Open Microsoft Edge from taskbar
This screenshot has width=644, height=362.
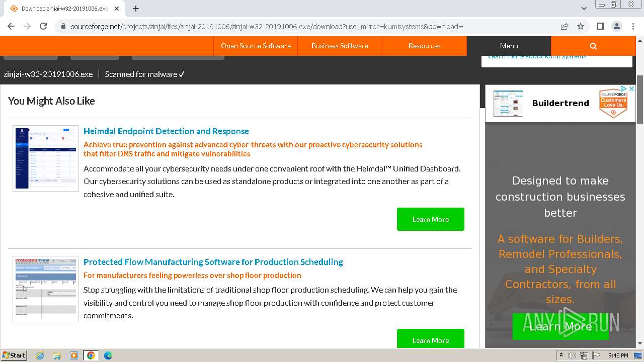click(108, 355)
